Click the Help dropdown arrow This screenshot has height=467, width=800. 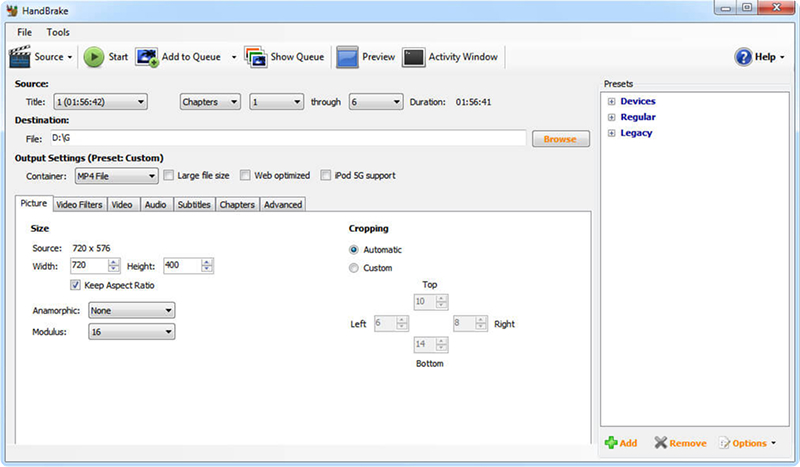[x=782, y=57]
